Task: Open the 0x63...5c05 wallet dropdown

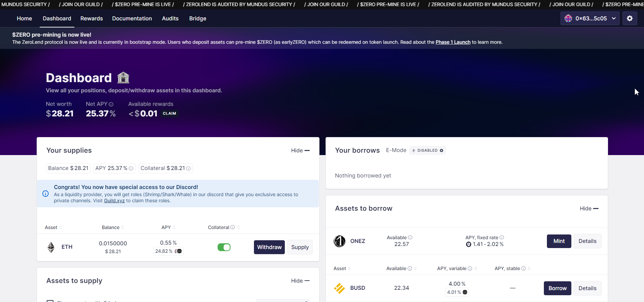Action: [590, 18]
